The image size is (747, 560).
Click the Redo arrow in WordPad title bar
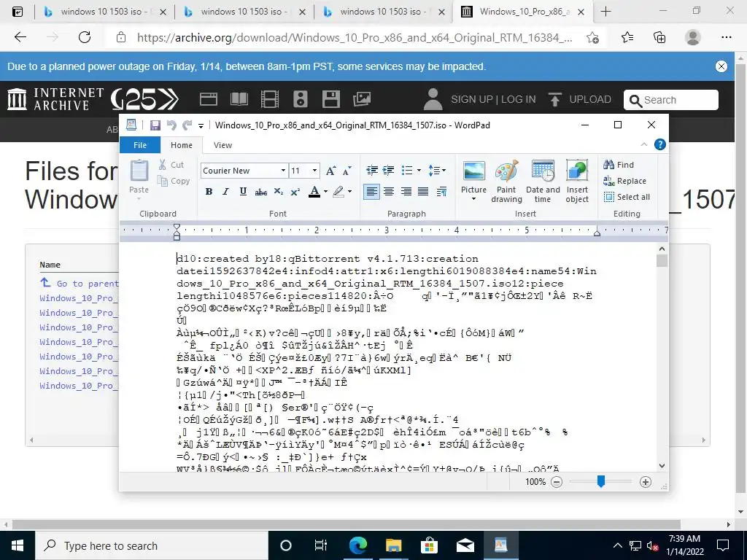coord(187,125)
